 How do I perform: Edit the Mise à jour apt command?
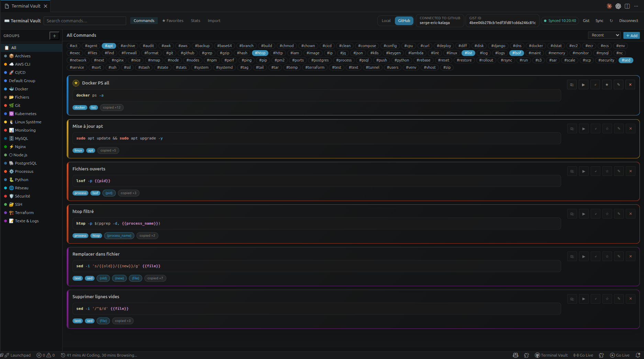(x=619, y=128)
